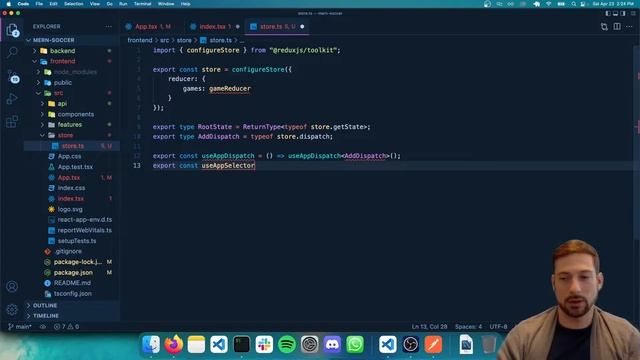The width and height of the screenshot is (640, 360).
Task: Open Spotify from the Dock
Action: 287,344
